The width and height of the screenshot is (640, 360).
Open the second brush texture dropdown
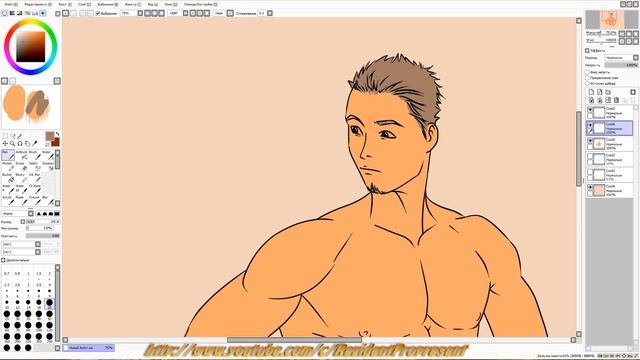pyautogui.click(x=38, y=252)
